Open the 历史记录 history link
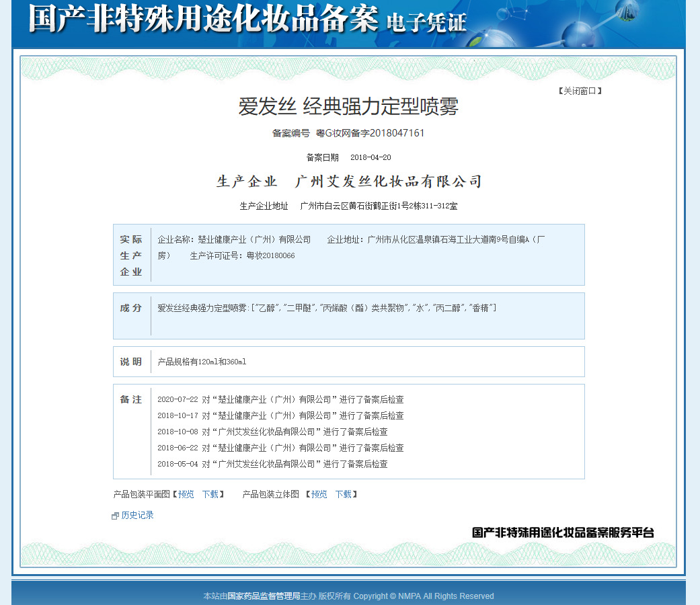Viewport: 700px width, 605px height. (x=137, y=516)
